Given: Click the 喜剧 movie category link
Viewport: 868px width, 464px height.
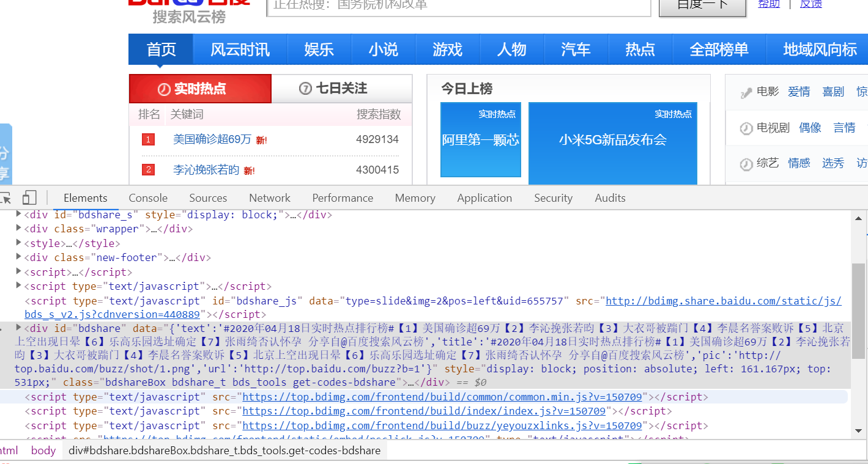Looking at the screenshot, I should (x=833, y=92).
